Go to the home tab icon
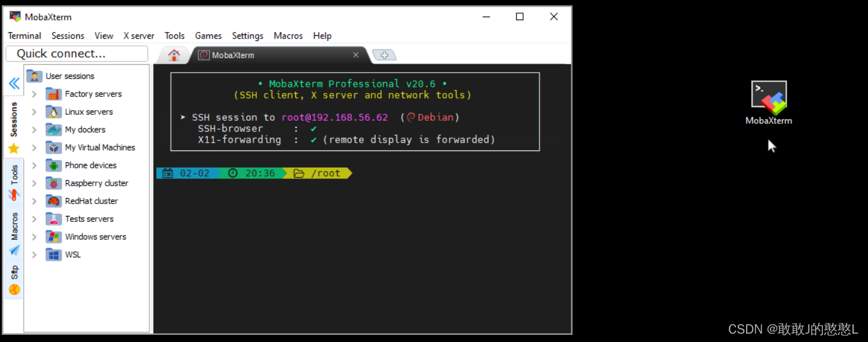Screen dimensions: 868x342 pyautogui.click(x=174, y=55)
